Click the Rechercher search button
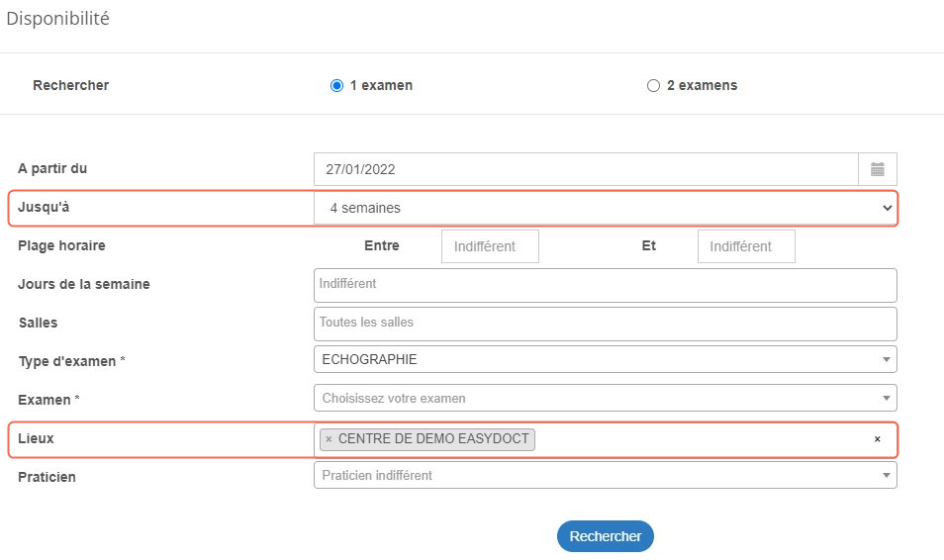The width and height of the screenshot is (944, 560). [605, 536]
